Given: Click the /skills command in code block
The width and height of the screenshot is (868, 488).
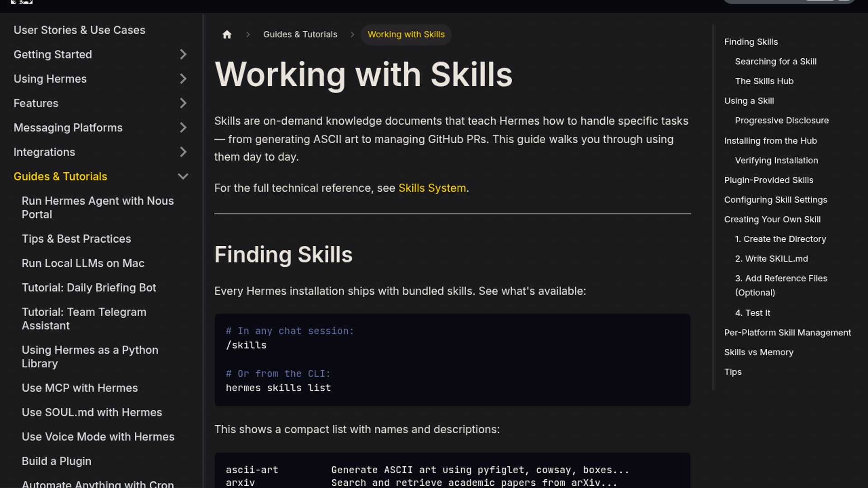Looking at the screenshot, I should pyautogui.click(x=246, y=346).
